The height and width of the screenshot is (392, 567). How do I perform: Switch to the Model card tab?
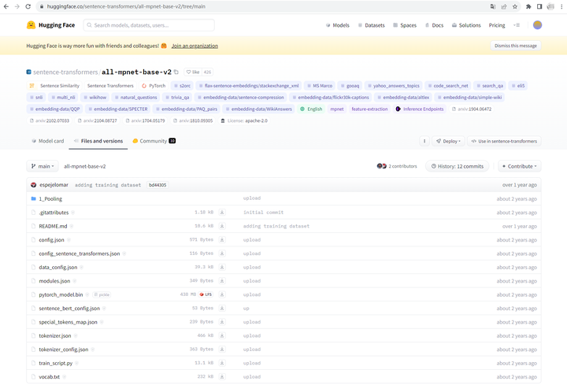(48, 141)
